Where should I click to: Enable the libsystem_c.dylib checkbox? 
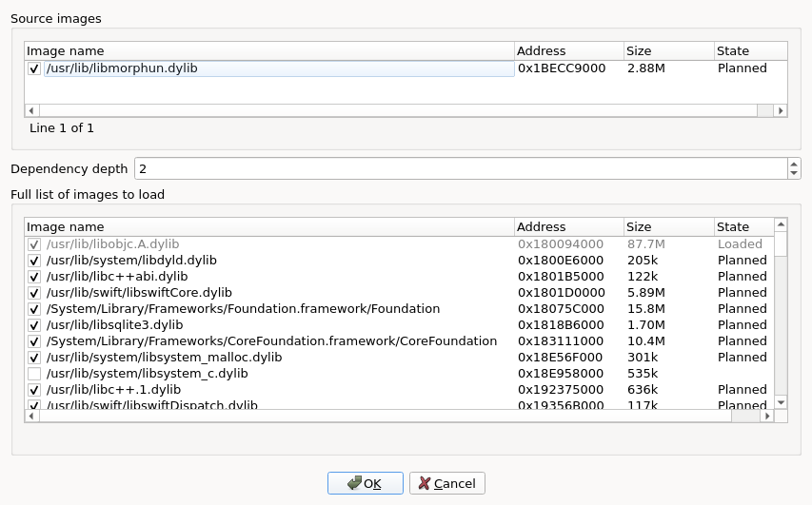tap(34, 374)
